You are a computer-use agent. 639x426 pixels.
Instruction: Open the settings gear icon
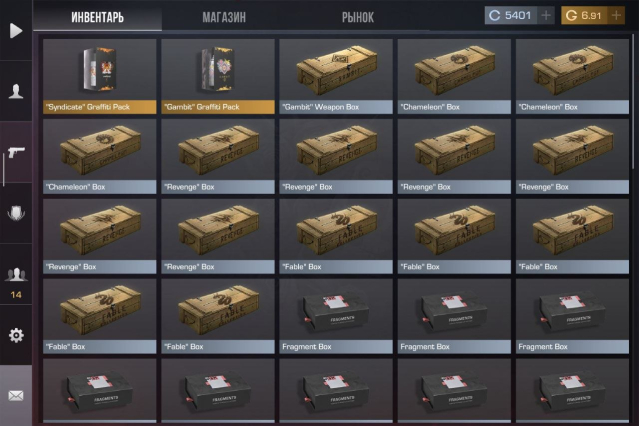point(16,335)
